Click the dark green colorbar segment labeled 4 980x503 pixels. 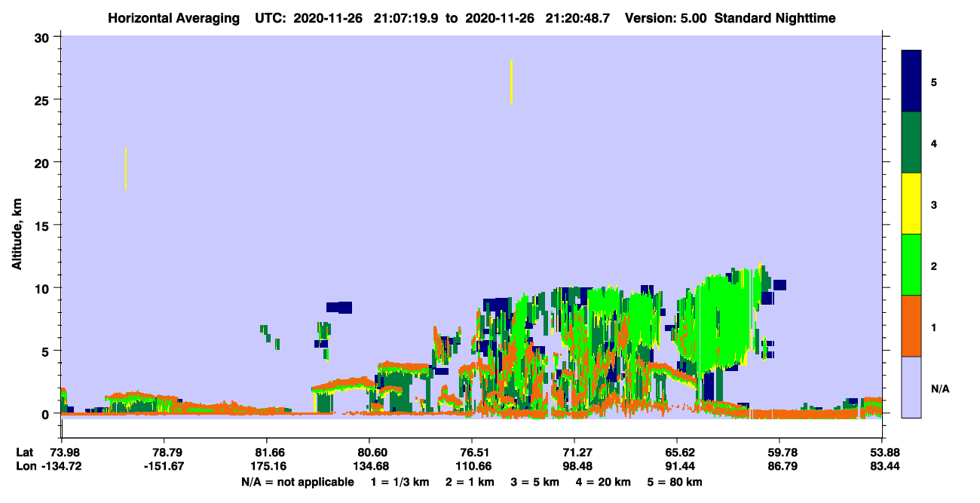(x=911, y=143)
